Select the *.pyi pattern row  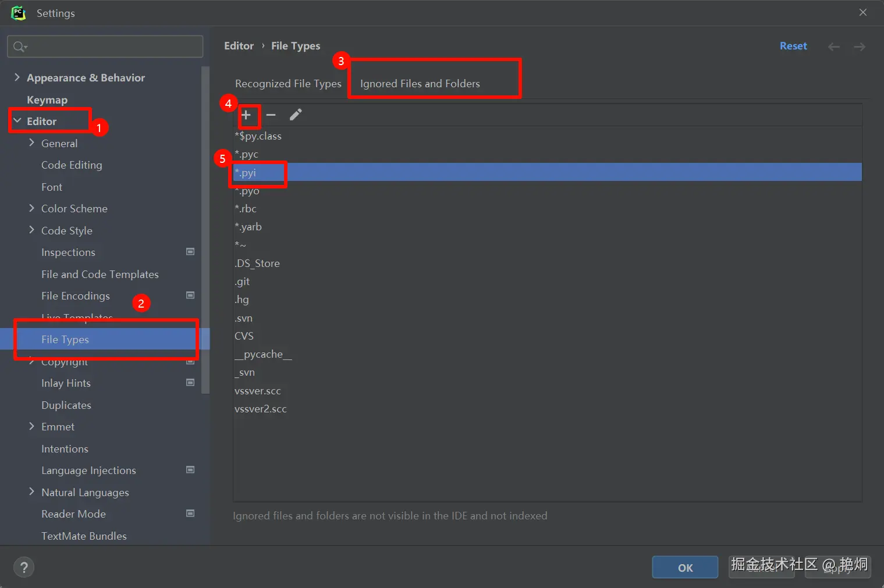click(x=547, y=172)
